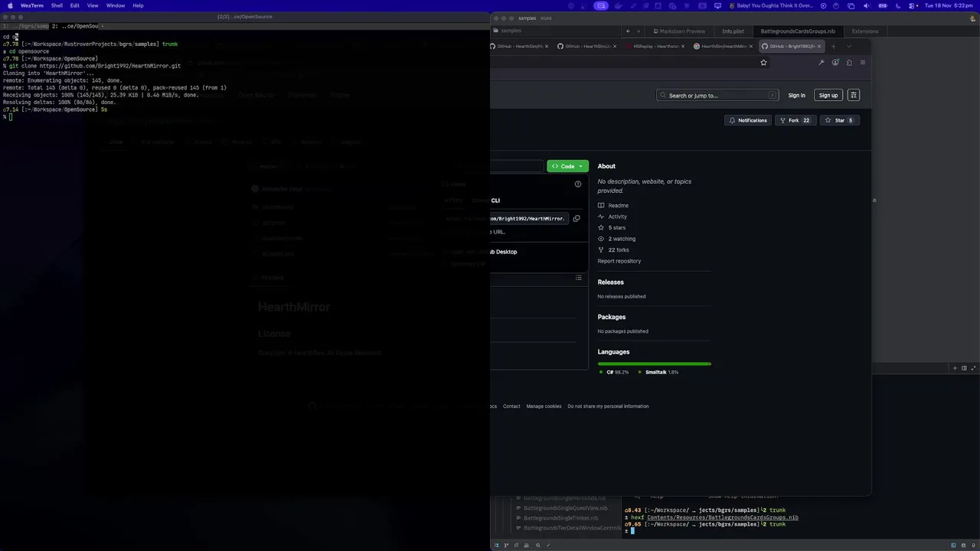This screenshot has height=551, width=980.
Task: Open the editor status bar search icon
Action: click(537, 546)
